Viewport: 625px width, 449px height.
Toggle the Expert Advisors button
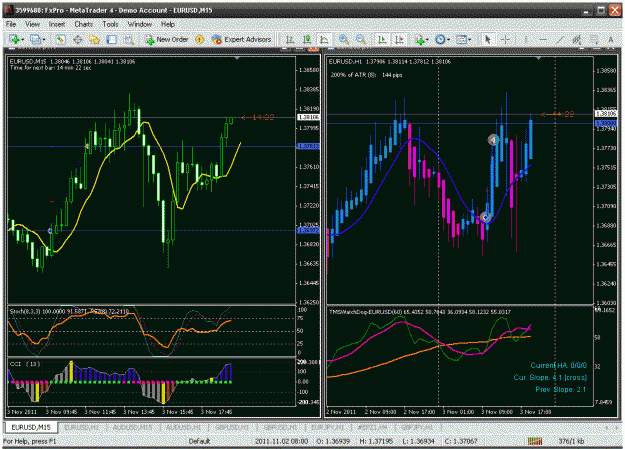coord(241,39)
